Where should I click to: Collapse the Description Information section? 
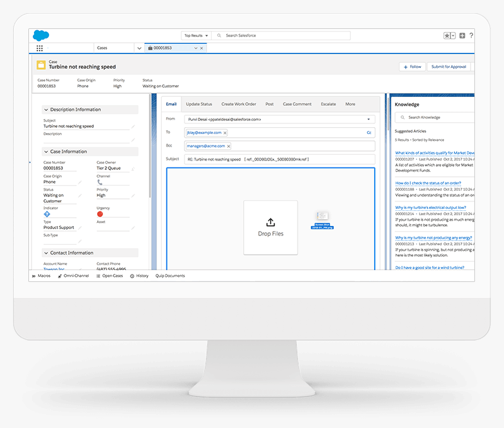[46, 110]
